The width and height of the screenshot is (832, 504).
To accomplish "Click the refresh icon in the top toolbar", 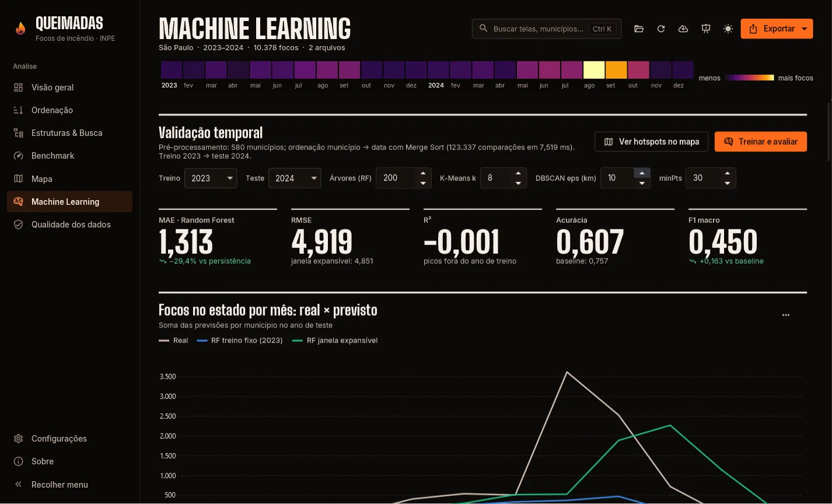I will [x=661, y=29].
